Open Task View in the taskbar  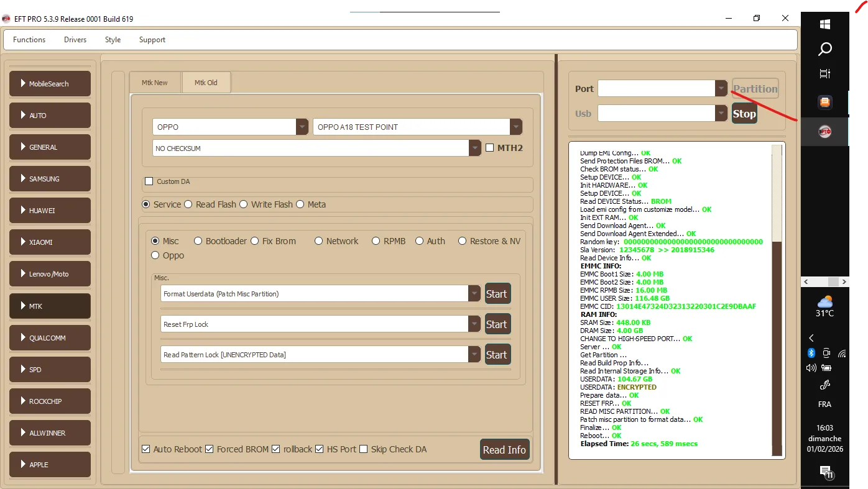tap(825, 73)
